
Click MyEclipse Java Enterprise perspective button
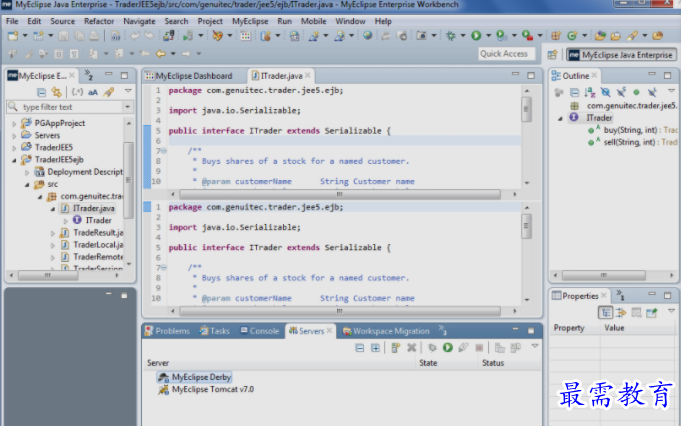coord(621,55)
